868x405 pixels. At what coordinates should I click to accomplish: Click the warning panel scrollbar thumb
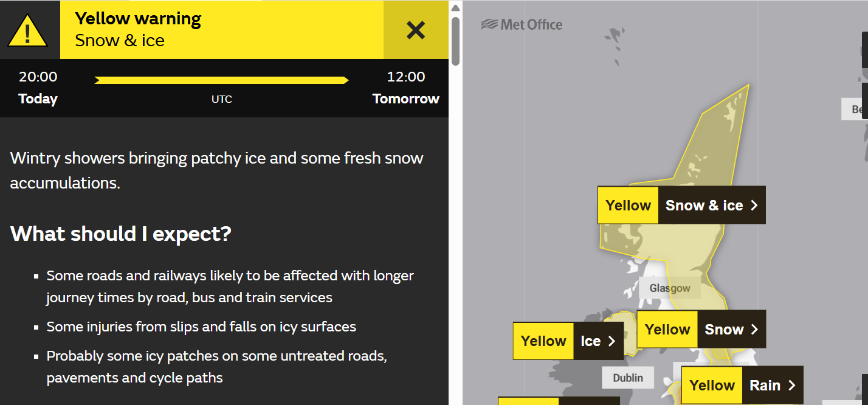click(455, 41)
